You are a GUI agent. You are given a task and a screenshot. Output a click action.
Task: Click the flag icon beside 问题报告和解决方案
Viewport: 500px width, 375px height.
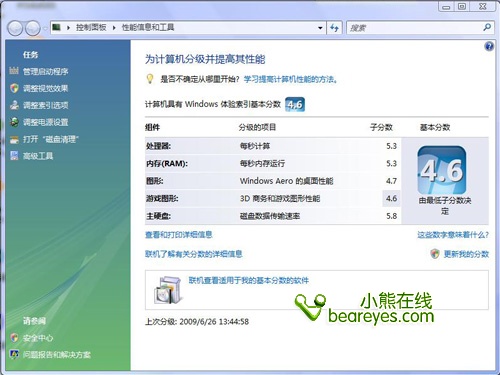14,354
